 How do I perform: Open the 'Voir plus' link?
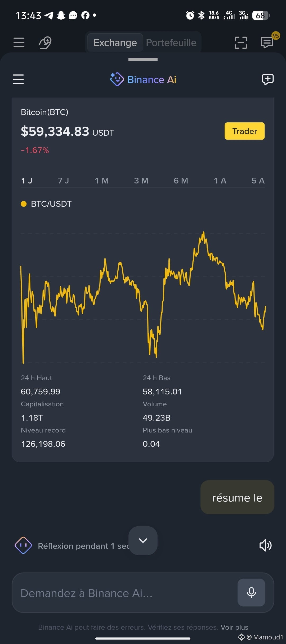coord(234,627)
